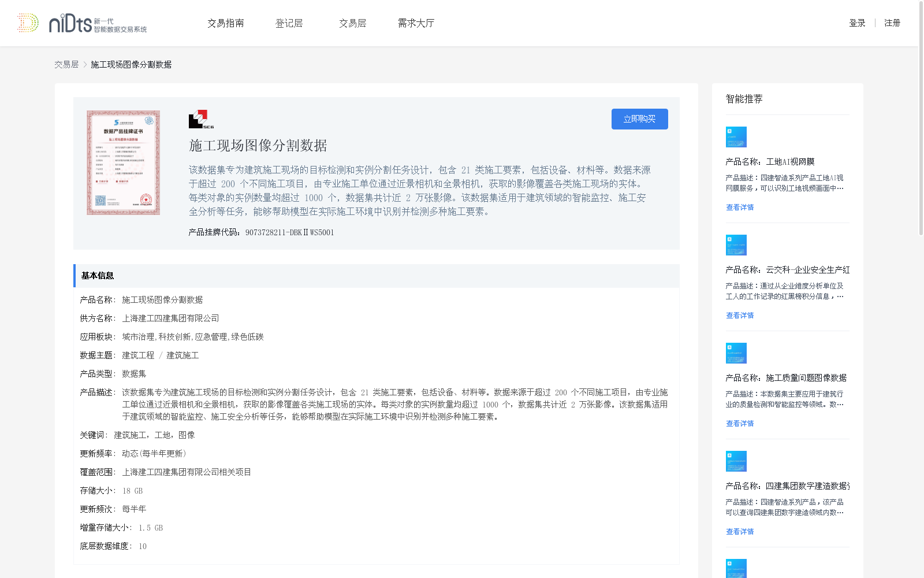Click the SCG supplier logo
The width and height of the screenshot is (924, 578).
[x=201, y=119]
